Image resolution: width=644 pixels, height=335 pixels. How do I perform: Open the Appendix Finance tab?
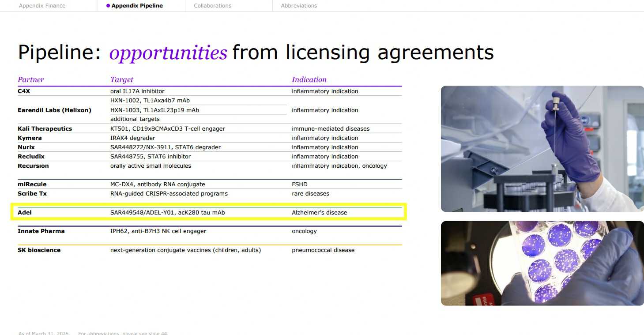pos(42,6)
